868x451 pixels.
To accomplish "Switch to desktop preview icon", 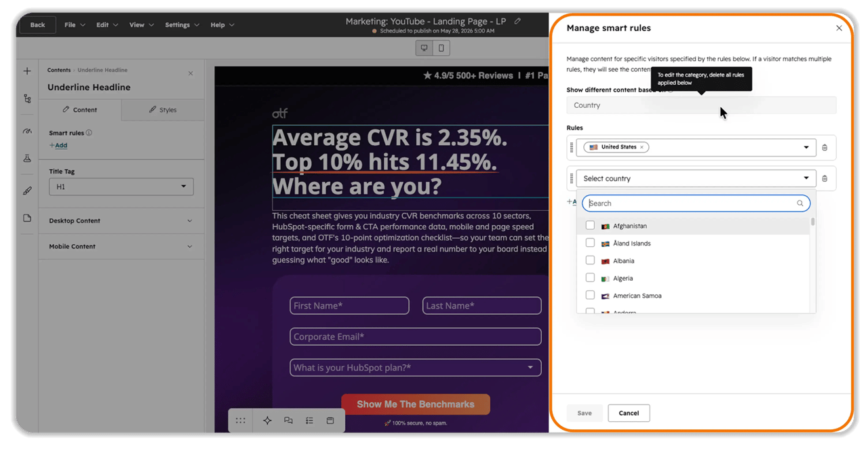I will pos(425,48).
